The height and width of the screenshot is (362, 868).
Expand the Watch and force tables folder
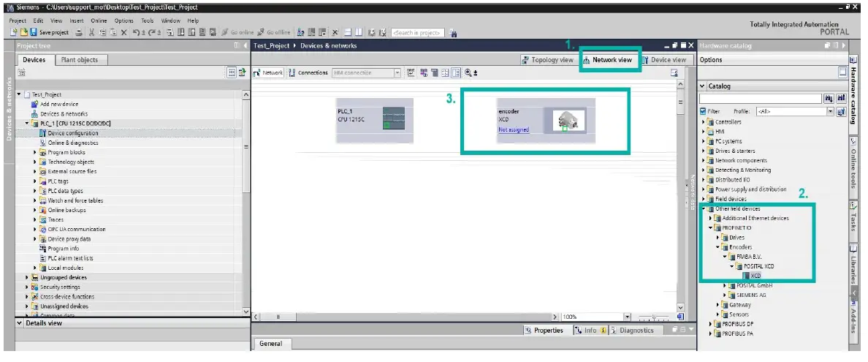tap(35, 200)
